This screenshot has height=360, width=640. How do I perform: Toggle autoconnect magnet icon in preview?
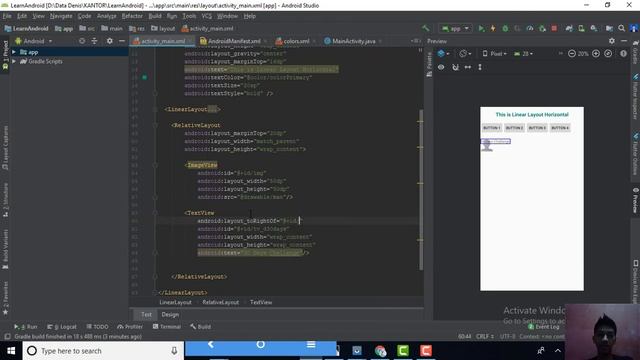click(x=455, y=67)
